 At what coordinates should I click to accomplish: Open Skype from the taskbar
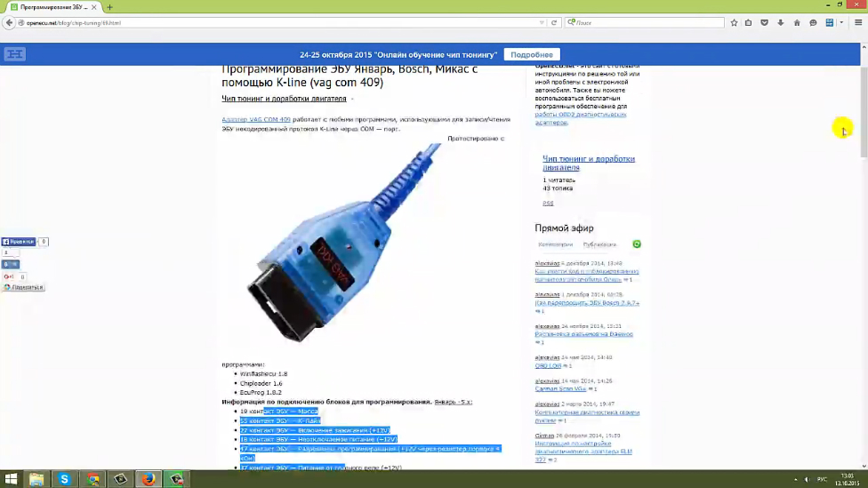point(64,479)
